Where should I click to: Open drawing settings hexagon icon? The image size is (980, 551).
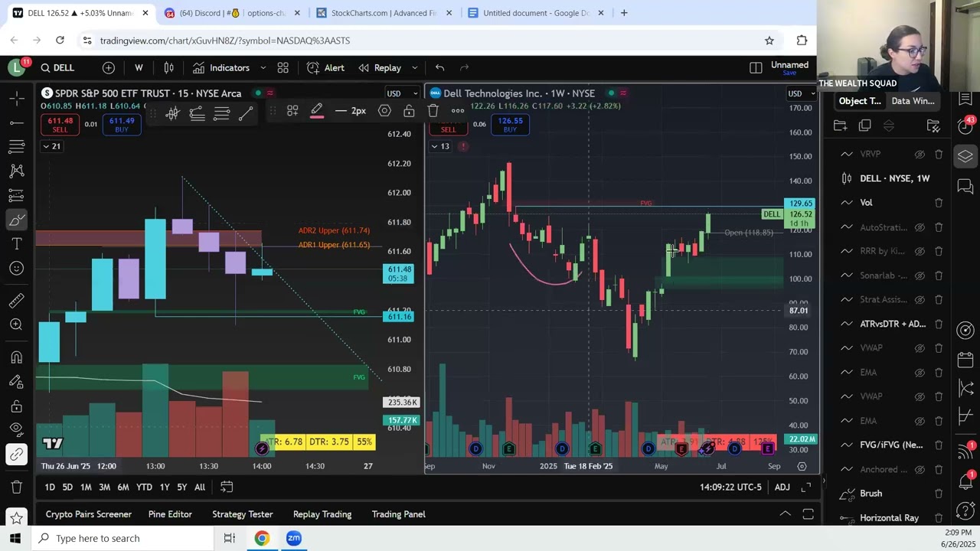tap(384, 112)
